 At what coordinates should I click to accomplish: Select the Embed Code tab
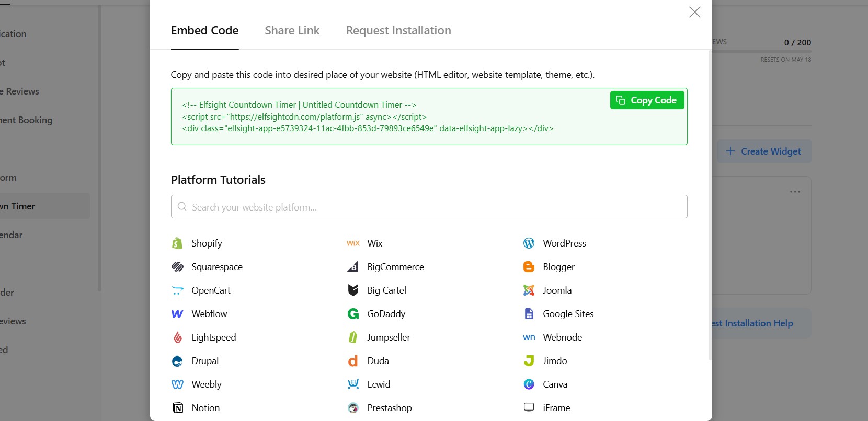204,30
